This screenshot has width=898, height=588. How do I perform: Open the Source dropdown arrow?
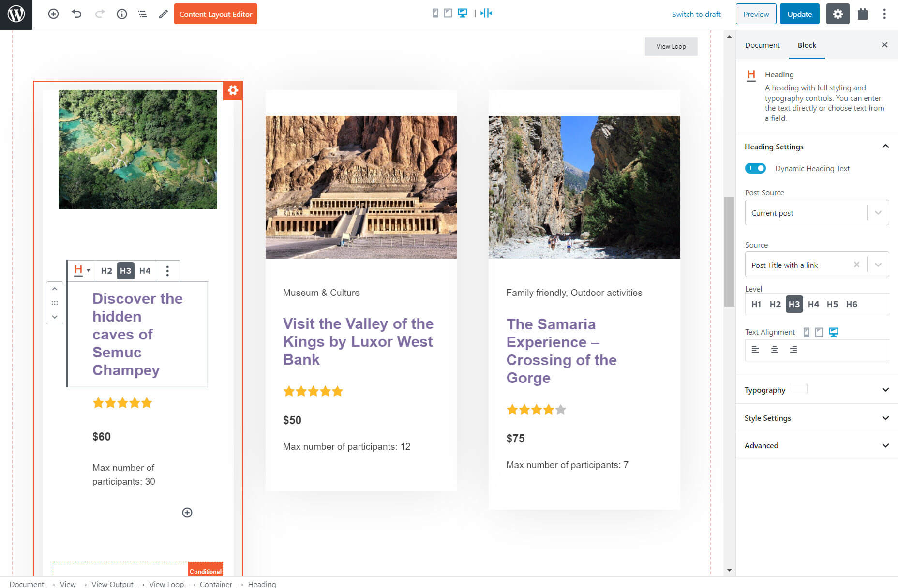tap(878, 265)
